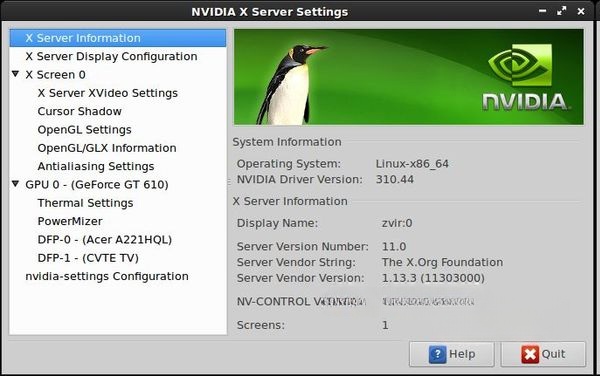Click the 11.0 server version number
600x376 pixels.
(x=394, y=247)
